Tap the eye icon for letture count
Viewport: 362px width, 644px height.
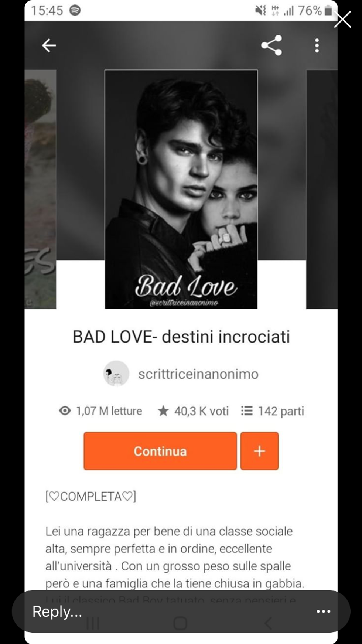point(65,410)
